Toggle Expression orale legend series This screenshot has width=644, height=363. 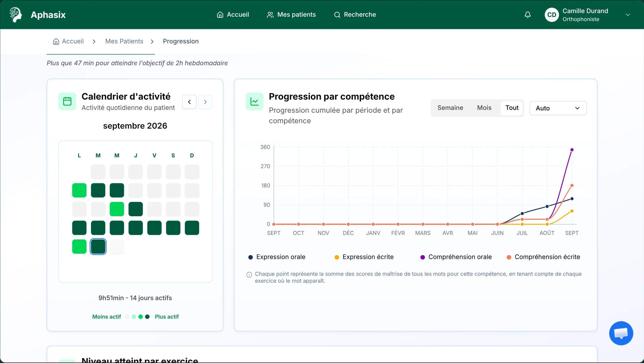point(277,257)
